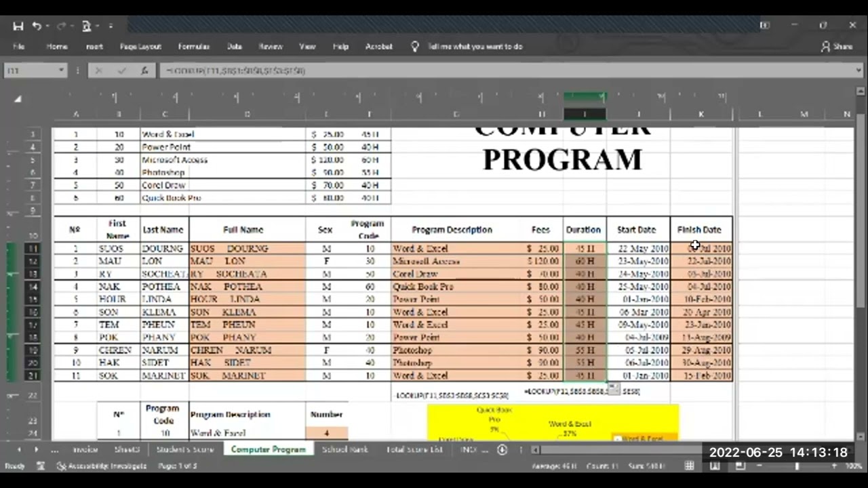Click next sheet navigation arrow
868x488 pixels.
(x=36, y=449)
